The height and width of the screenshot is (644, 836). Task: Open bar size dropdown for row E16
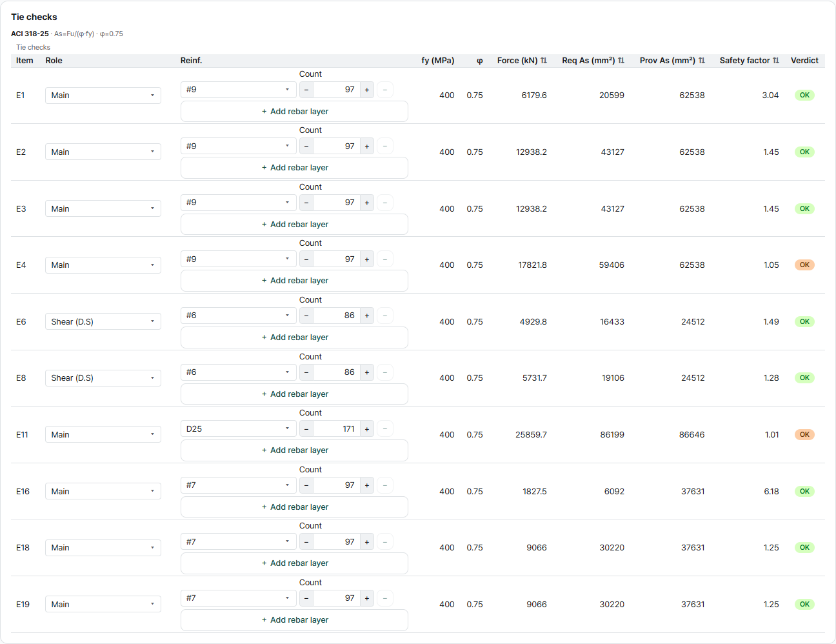[239, 485]
